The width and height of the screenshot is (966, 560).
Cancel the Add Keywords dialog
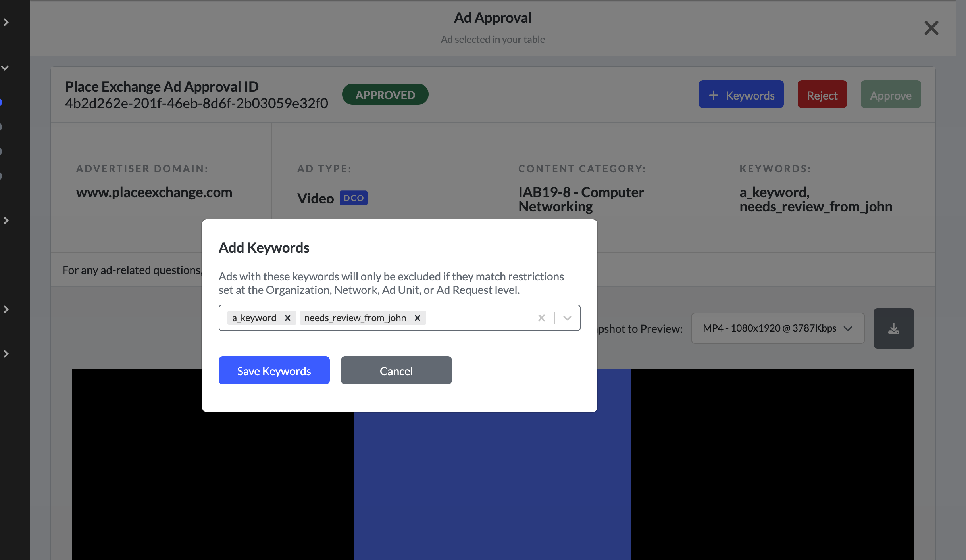click(x=396, y=370)
